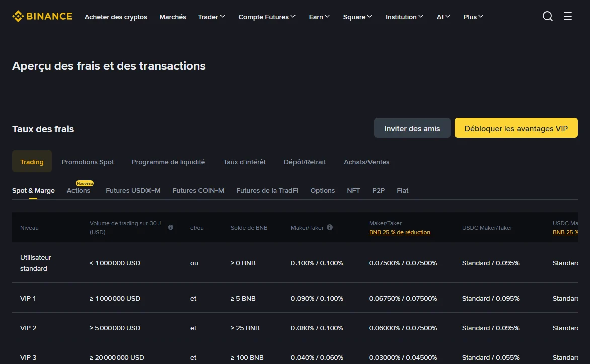
Task: Expand the Compte Futures dropdown
Action: point(267,17)
